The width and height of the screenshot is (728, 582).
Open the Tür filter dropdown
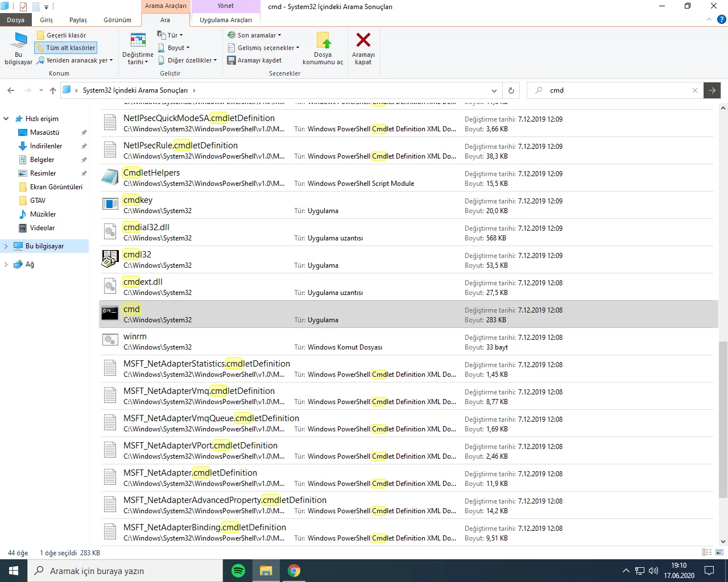(170, 35)
